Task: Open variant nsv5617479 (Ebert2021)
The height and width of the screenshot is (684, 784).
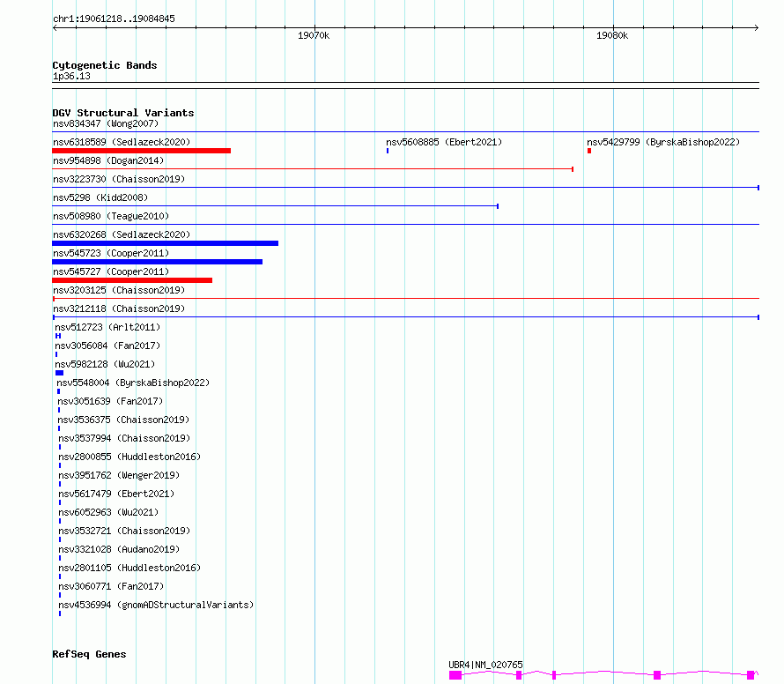Action: pyautogui.click(x=116, y=494)
